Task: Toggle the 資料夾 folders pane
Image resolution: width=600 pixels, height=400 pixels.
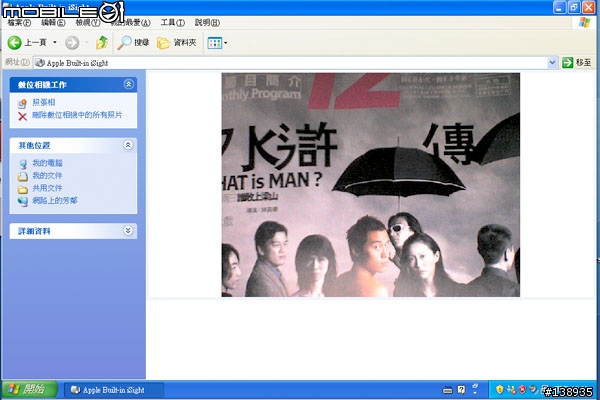Action: [177, 42]
